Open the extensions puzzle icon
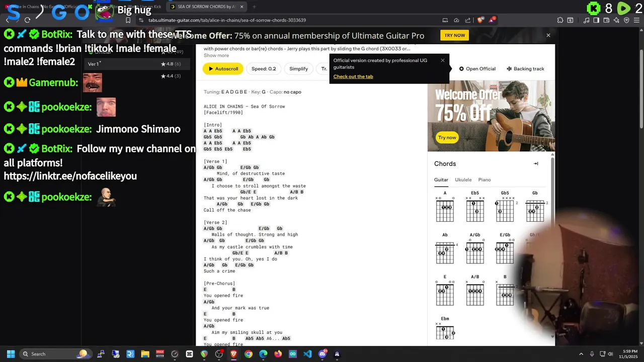This screenshot has width=644, height=362. click(560, 20)
